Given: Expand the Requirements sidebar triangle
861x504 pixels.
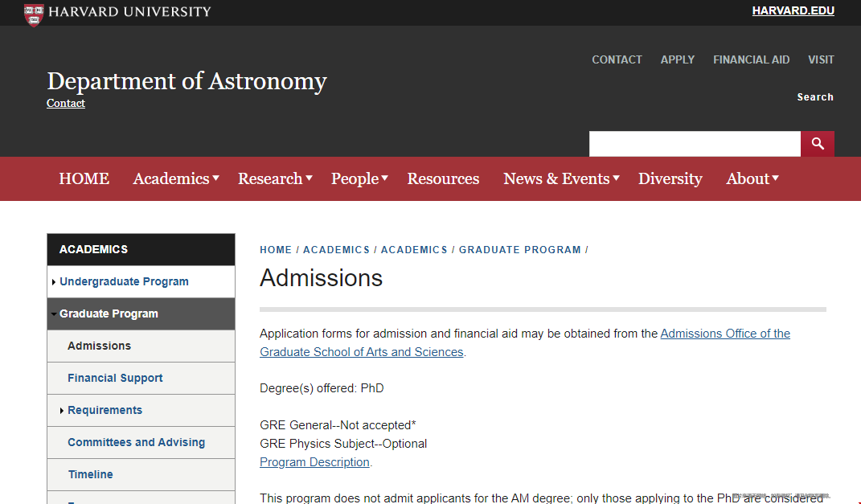Looking at the screenshot, I should pyautogui.click(x=61, y=410).
